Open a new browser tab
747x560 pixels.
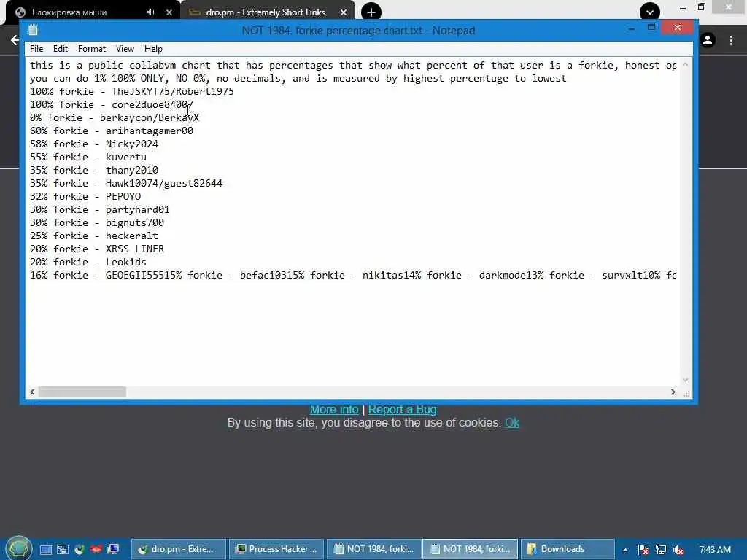371,12
